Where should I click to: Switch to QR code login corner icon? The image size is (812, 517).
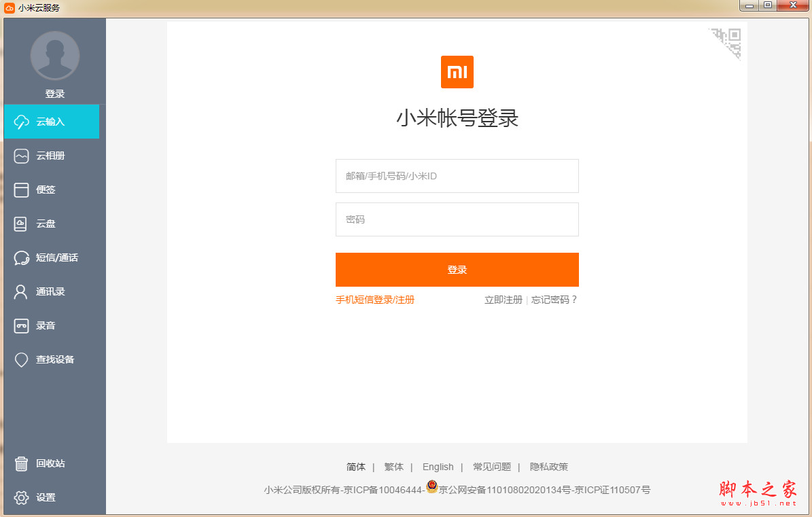727,42
